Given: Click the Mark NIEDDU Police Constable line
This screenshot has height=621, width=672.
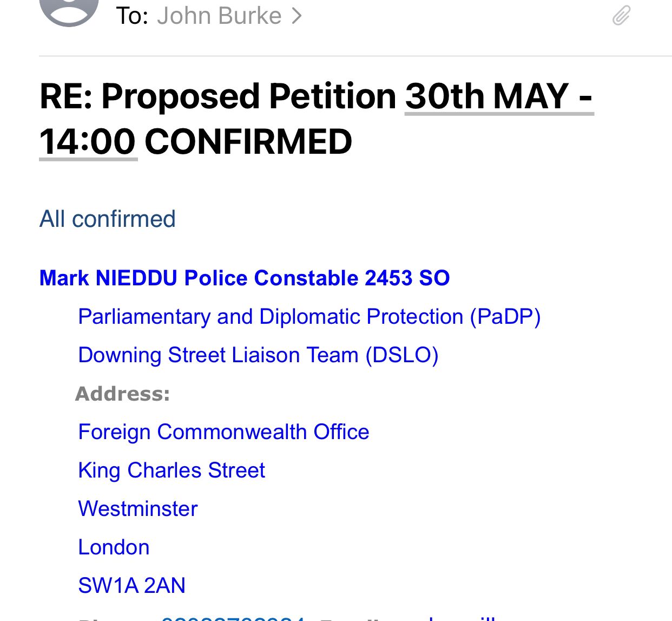Looking at the screenshot, I should (x=244, y=278).
